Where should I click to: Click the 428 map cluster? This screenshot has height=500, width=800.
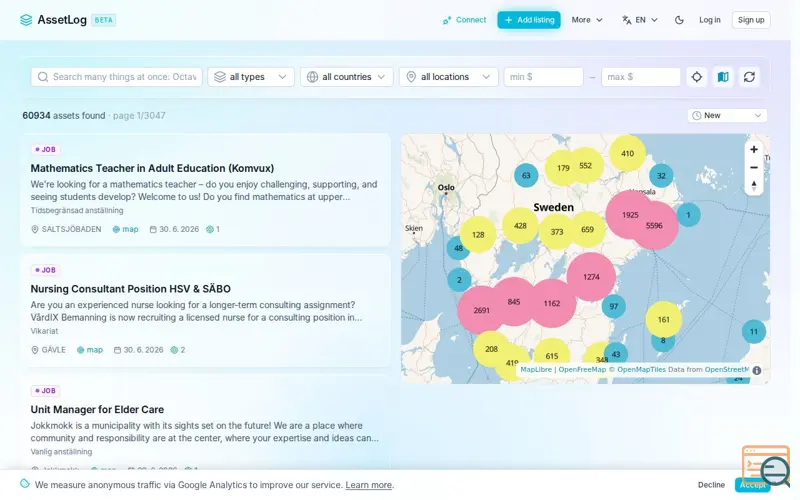coord(520,226)
